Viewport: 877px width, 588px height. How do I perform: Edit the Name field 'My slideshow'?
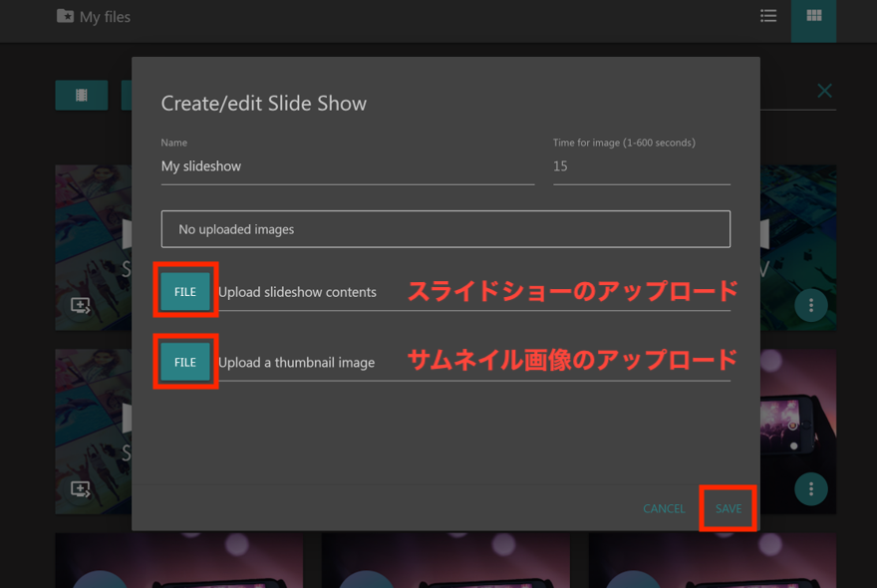point(348,166)
